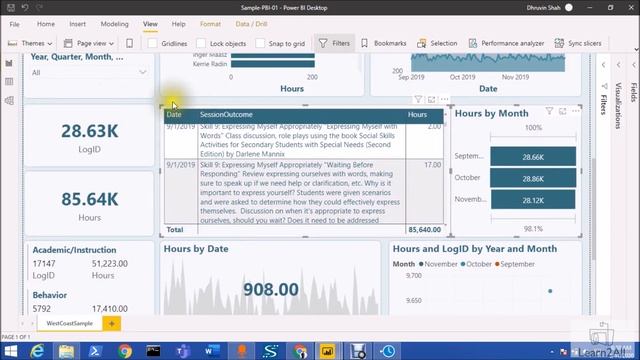The width and height of the screenshot is (640, 360).
Task: Open More options ellipsis above table visual
Action: (444, 99)
